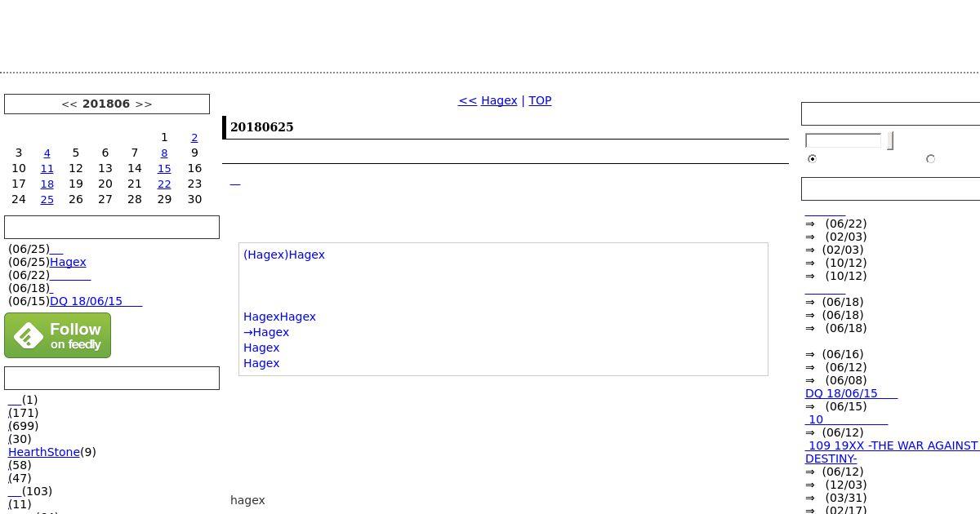Click the small search submit button

pos(890,140)
